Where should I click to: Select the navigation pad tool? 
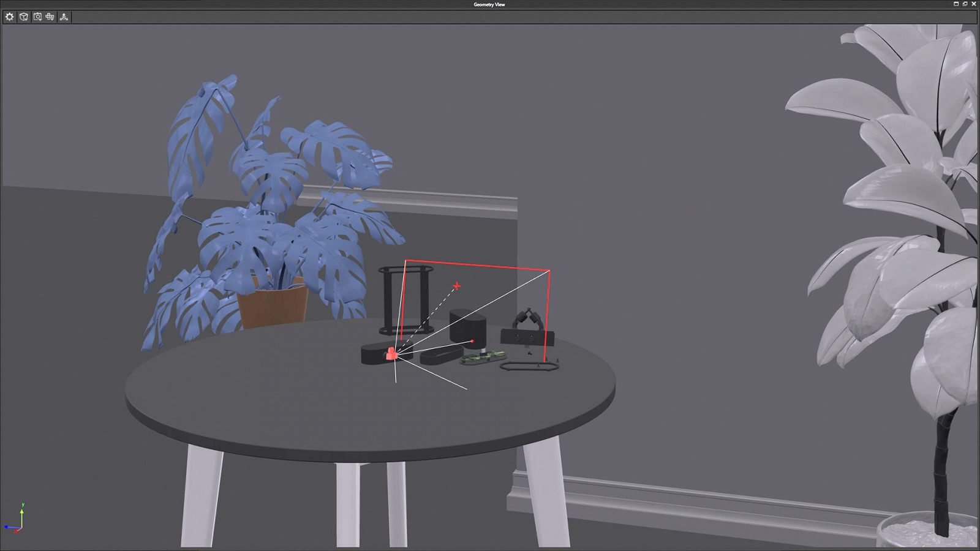point(49,17)
